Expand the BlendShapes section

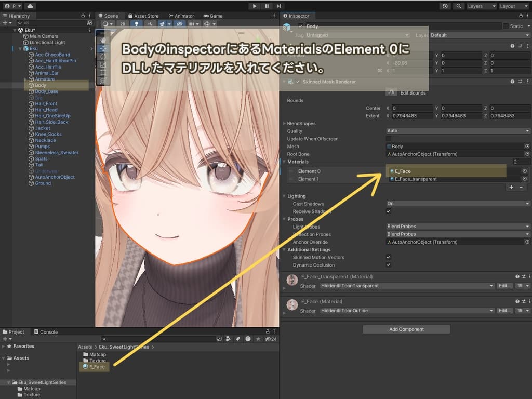coord(285,124)
